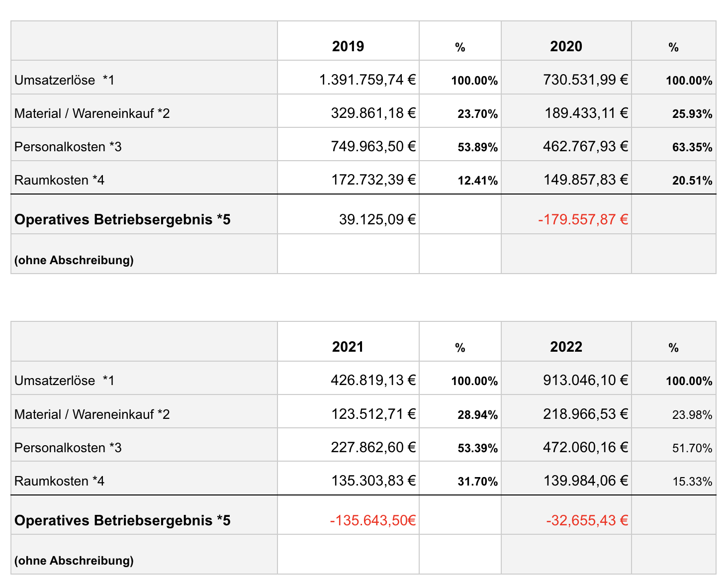727x588 pixels.
Task: Click the 1.391.759,74 € revenue cell
Action: coord(348,78)
